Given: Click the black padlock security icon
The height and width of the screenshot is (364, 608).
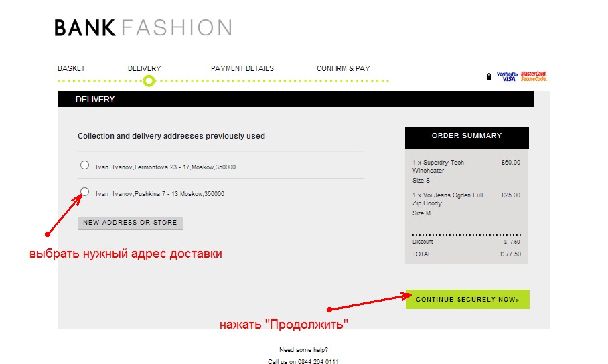Looking at the screenshot, I should coord(489,76).
